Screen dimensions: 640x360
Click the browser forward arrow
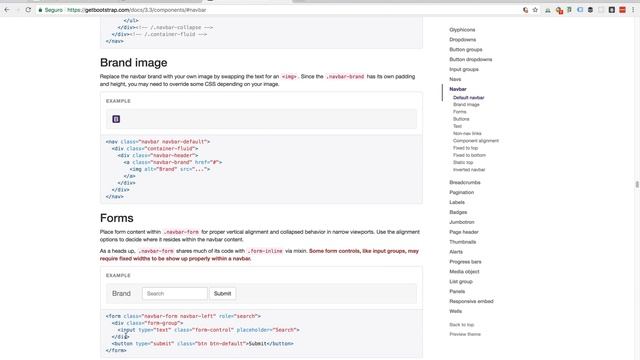pyautogui.click(x=18, y=10)
